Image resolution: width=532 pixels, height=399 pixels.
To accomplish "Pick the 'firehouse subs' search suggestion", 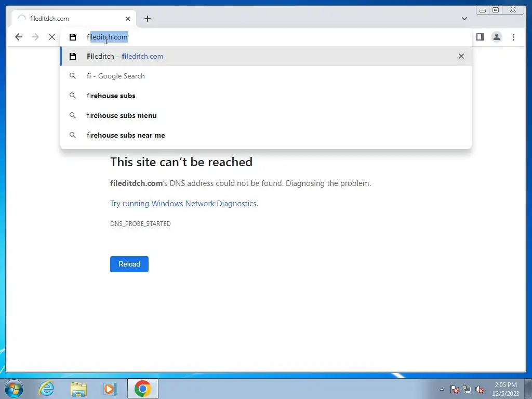I will tap(265, 96).
